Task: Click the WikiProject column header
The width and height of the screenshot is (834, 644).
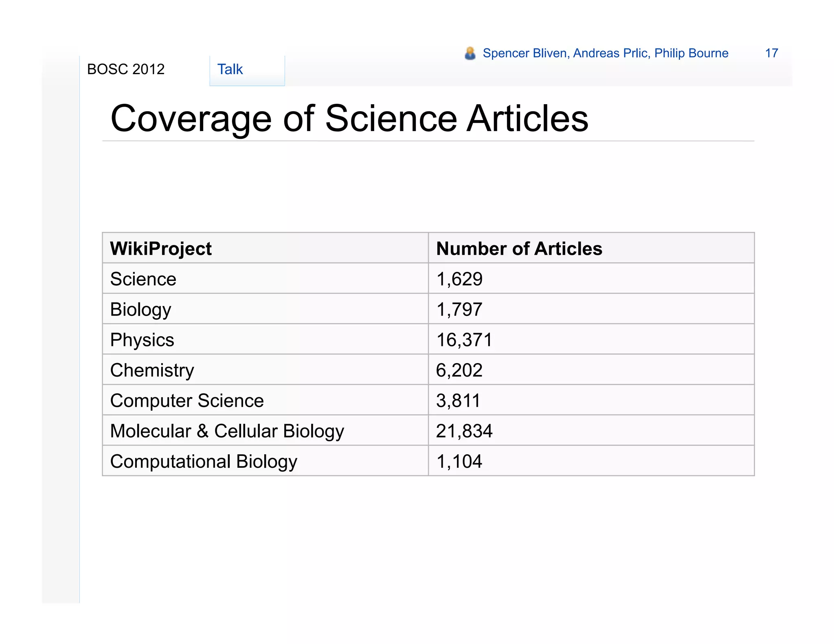Action: point(161,249)
